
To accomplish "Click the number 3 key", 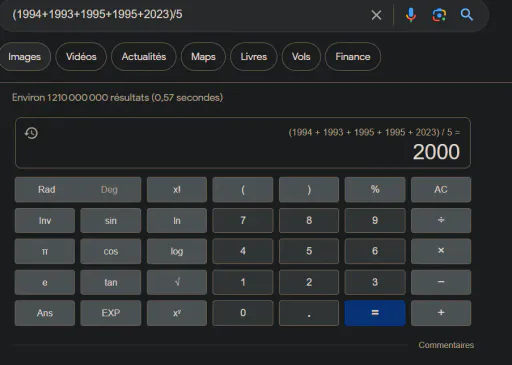I will tap(375, 282).
